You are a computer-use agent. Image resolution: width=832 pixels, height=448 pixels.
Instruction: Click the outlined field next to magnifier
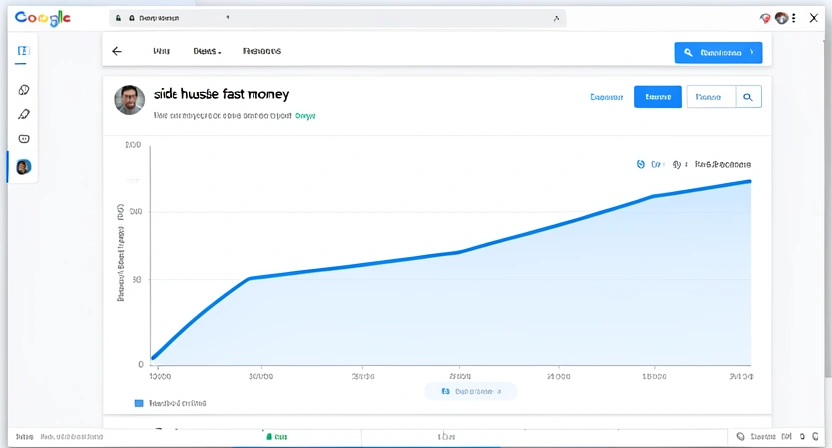click(711, 97)
